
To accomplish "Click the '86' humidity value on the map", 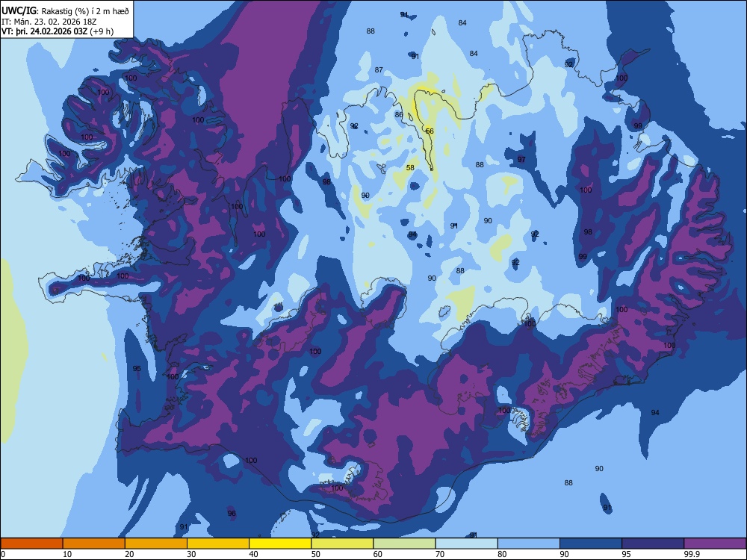I will (399, 114).
